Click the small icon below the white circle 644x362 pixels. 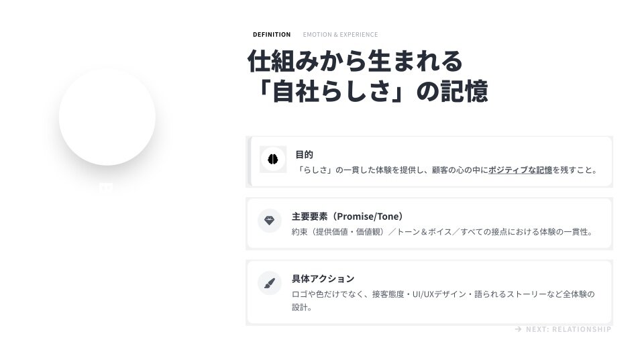106,188
